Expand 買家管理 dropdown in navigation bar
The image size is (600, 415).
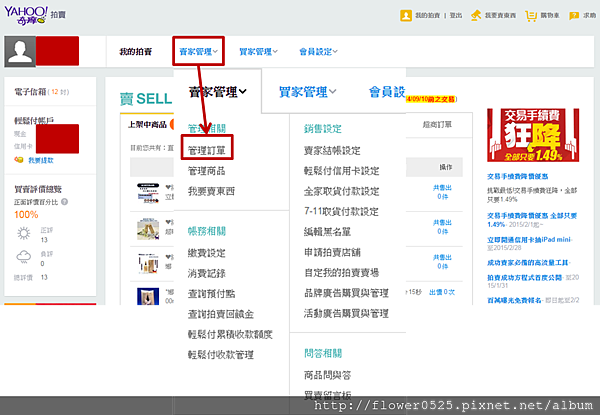pos(258,51)
